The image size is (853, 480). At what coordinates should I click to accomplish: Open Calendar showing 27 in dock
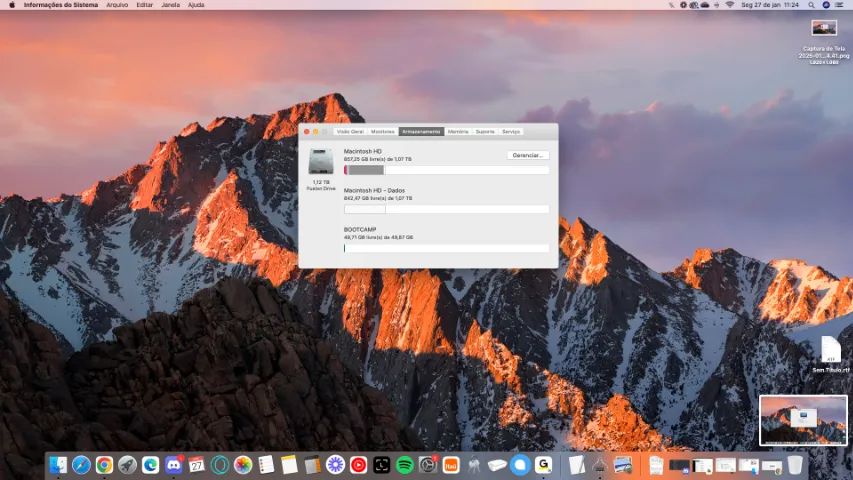(196, 465)
